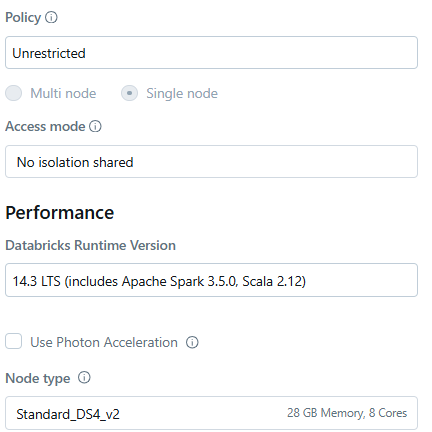Click the Databricks Runtime Version label
This screenshot has width=432, height=432.
91,245
